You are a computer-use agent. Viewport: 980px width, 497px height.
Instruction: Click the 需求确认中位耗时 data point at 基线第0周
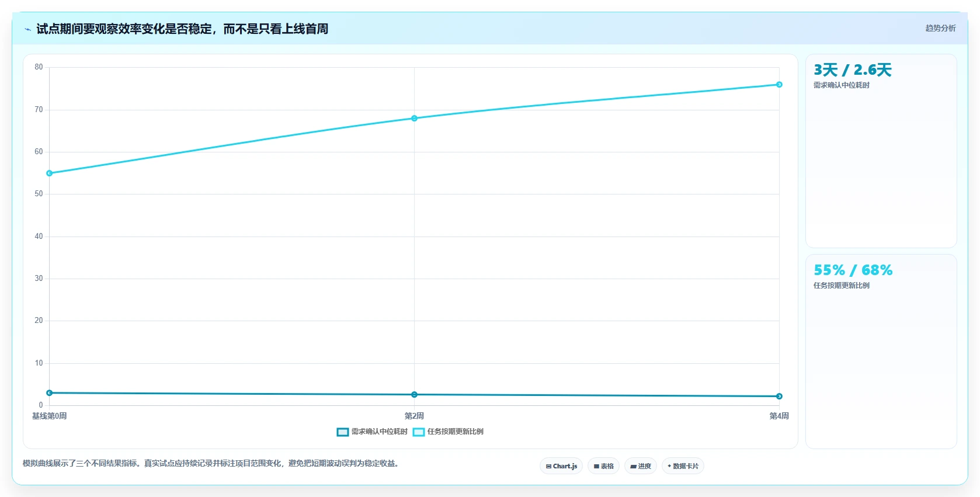(49, 393)
